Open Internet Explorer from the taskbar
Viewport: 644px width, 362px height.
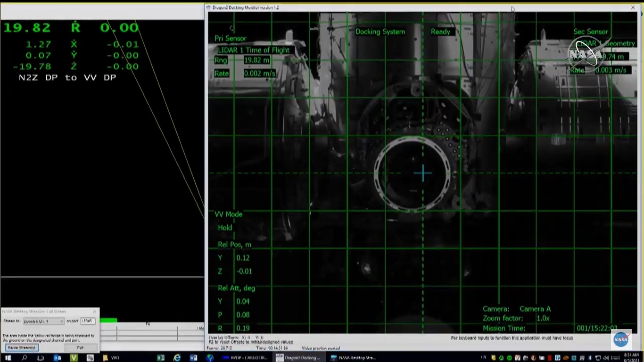[177, 358]
